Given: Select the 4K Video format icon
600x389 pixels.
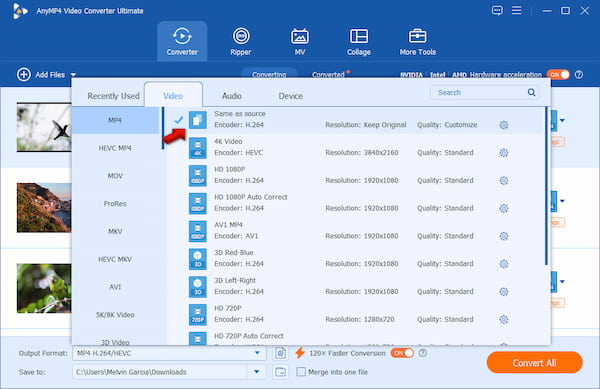Looking at the screenshot, I should point(197,148).
